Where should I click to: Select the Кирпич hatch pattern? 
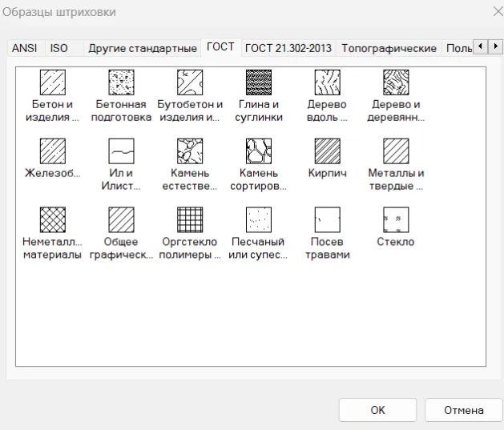[328, 151]
